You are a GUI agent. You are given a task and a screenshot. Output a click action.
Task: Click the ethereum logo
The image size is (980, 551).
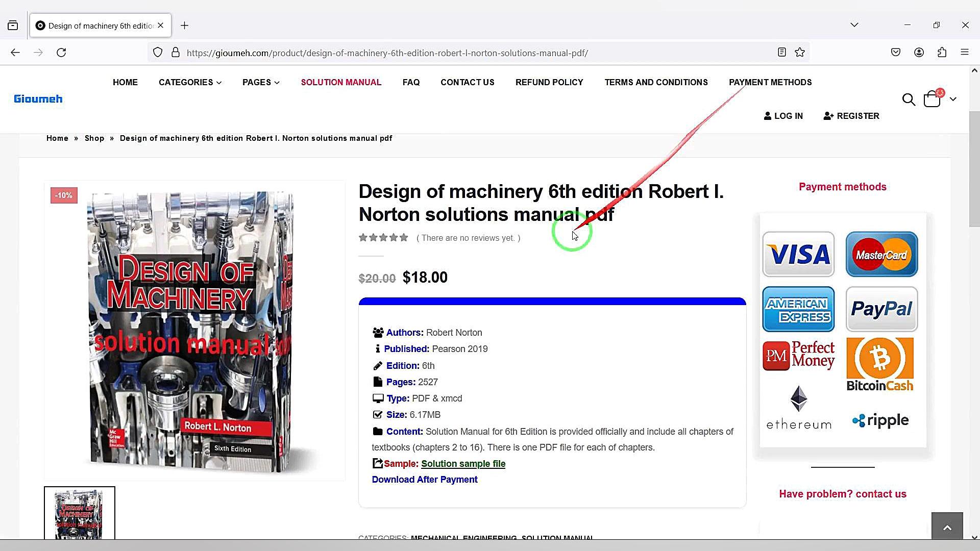[x=799, y=408]
